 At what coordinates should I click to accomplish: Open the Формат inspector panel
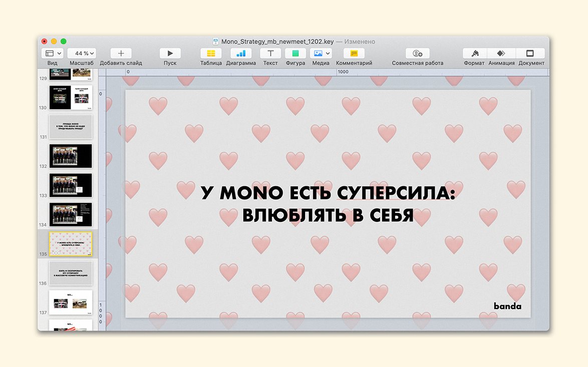coord(475,53)
